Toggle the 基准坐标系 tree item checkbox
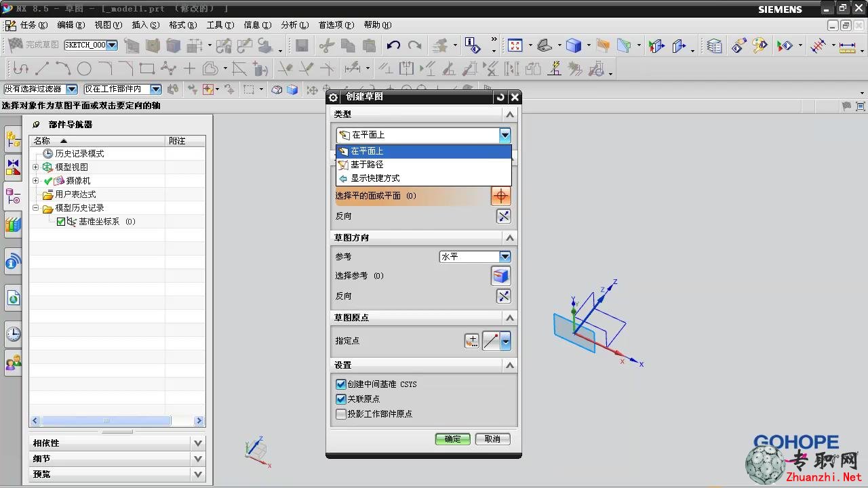Image resolution: width=868 pixels, height=488 pixels. pyautogui.click(x=61, y=222)
